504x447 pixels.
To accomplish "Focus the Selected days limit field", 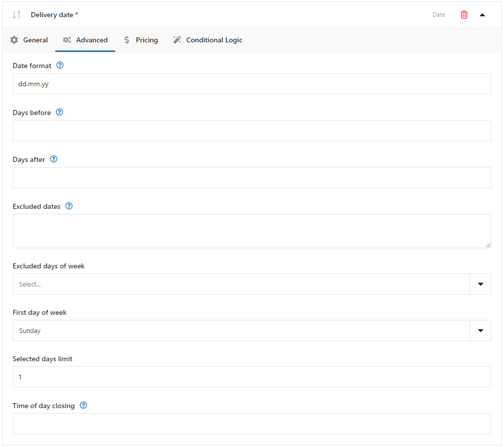I will [251, 377].
